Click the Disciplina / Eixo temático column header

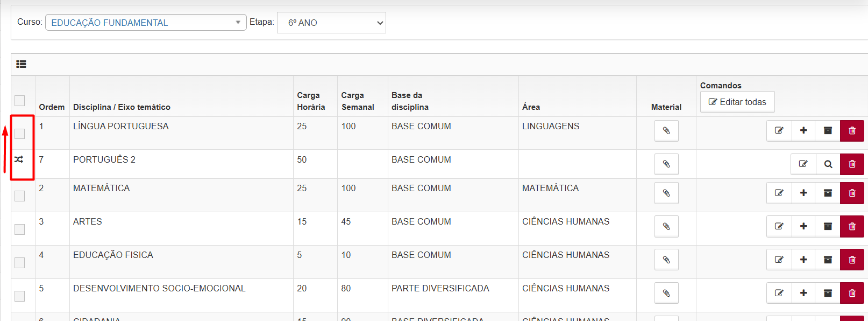click(x=122, y=107)
